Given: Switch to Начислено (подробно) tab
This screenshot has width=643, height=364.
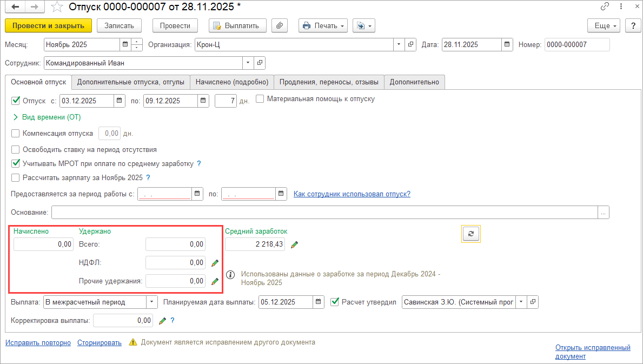Looking at the screenshot, I should (x=232, y=82).
